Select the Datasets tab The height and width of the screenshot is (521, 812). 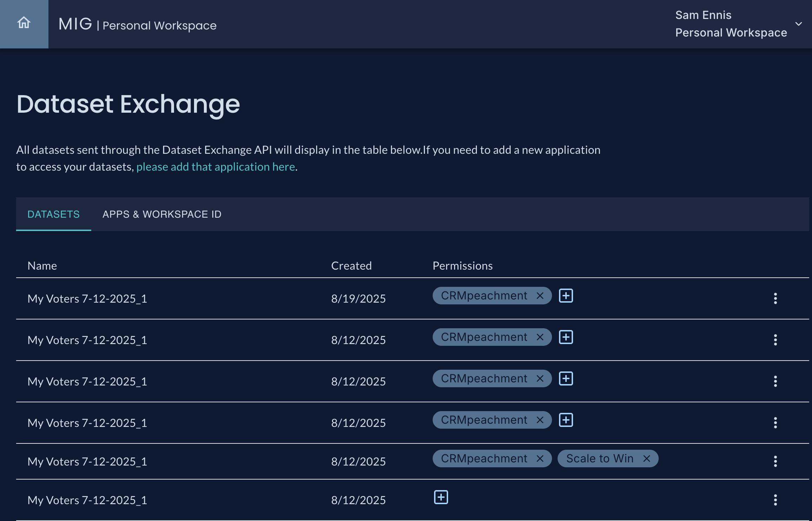[53, 214]
